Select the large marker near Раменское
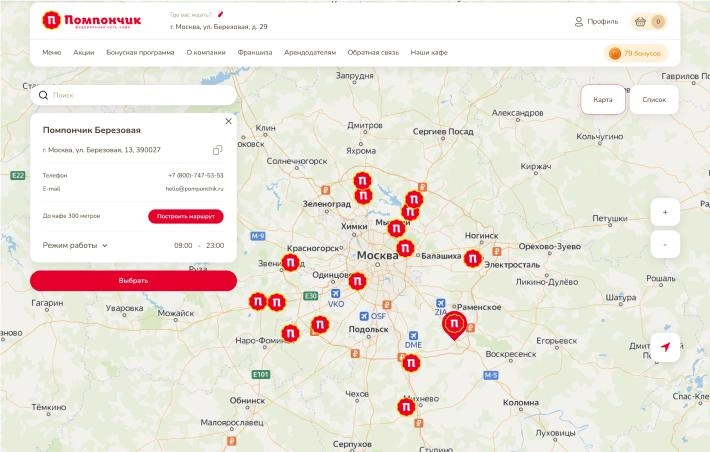This screenshot has height=452, width=710. point(454,325)
